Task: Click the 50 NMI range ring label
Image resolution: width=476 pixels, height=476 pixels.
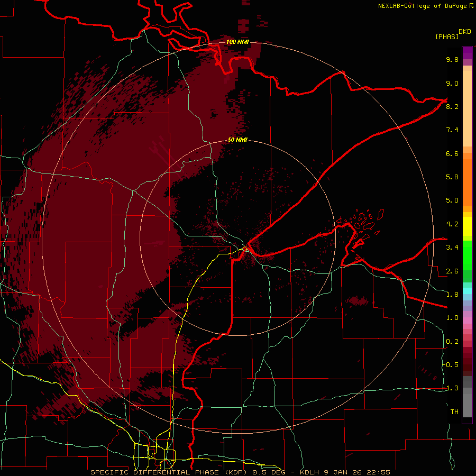Action: (x=237, y=140)
